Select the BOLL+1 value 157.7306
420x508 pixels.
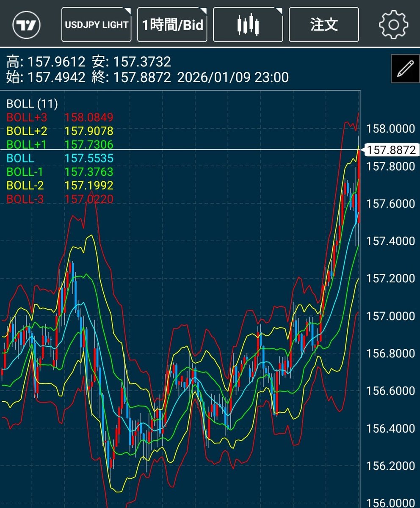tap(89, 145)
